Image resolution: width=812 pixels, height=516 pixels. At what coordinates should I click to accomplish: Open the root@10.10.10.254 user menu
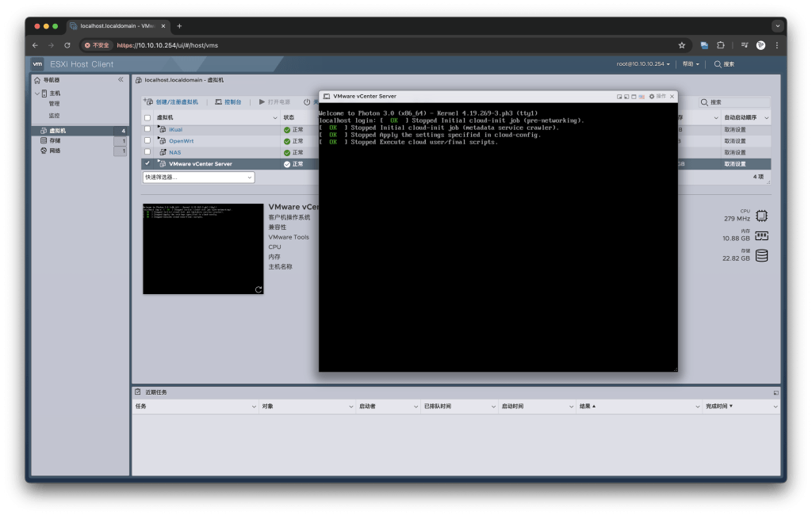(642, 64)
